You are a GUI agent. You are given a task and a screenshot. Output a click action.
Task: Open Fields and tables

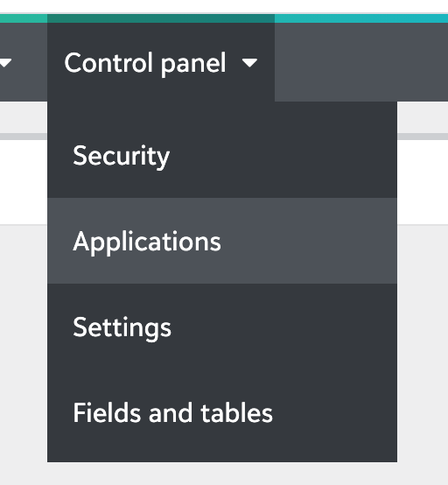click(222, 412)
